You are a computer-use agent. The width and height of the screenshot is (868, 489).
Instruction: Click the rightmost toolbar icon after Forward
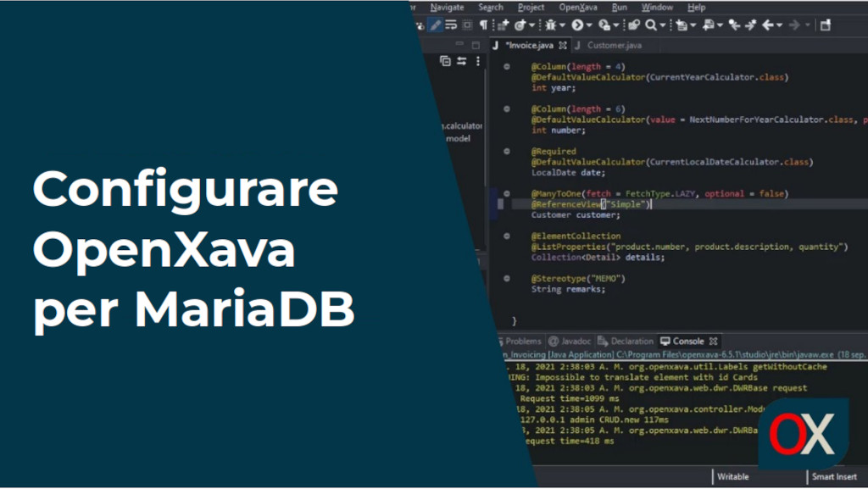tap(826, 25)
